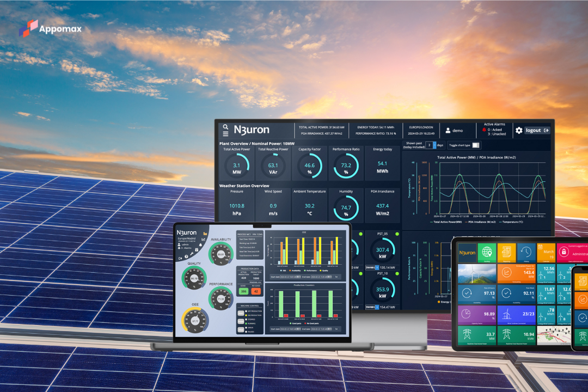588x392 pixels.
Task: Click the red alarm bell under Active Alarms
Action: (483, 129)
